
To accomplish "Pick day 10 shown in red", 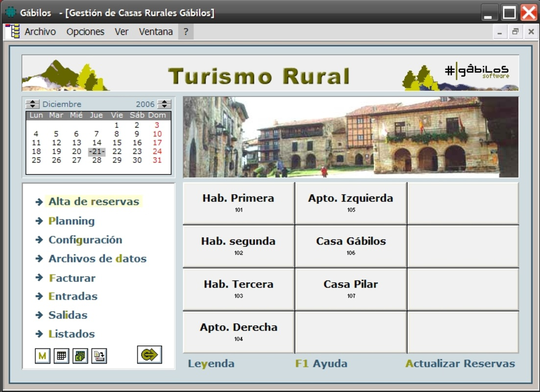I will (x=157, y=134).
